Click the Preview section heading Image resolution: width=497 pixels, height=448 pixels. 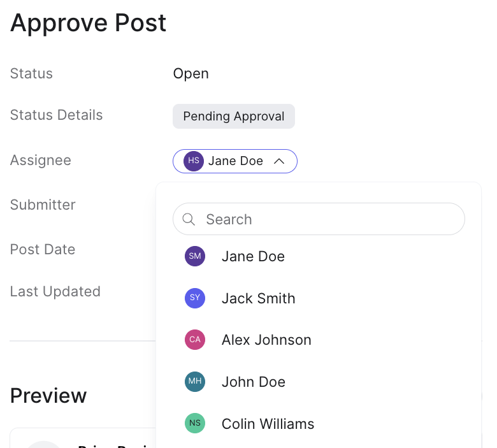point(48,395)
